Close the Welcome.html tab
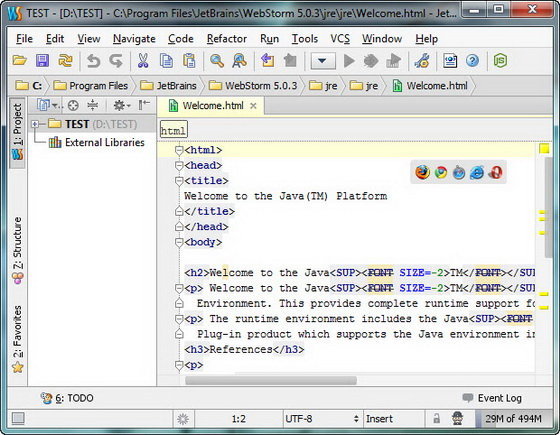The width and height of the screenshot is (560, 435). (253, 106)
